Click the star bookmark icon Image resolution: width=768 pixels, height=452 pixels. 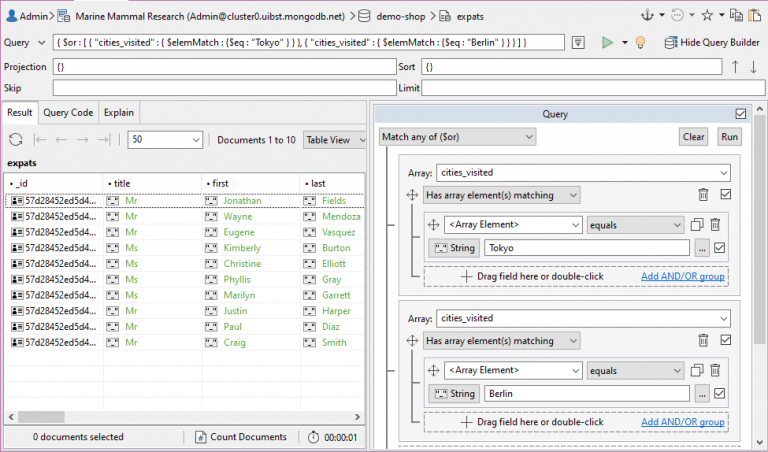click(x=707, y=15)
